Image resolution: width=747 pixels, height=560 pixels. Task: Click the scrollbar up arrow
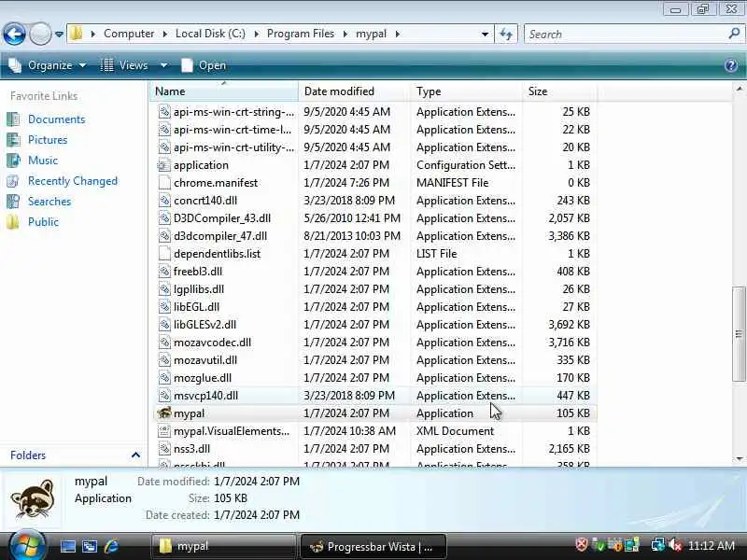[739, 89]
